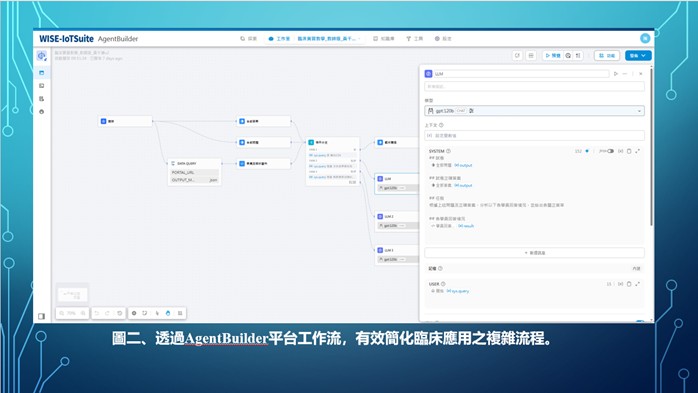Screen dimensions: 698x393
Task: Open the Studio tab in the top navigation
Action: tap(279, 39)
